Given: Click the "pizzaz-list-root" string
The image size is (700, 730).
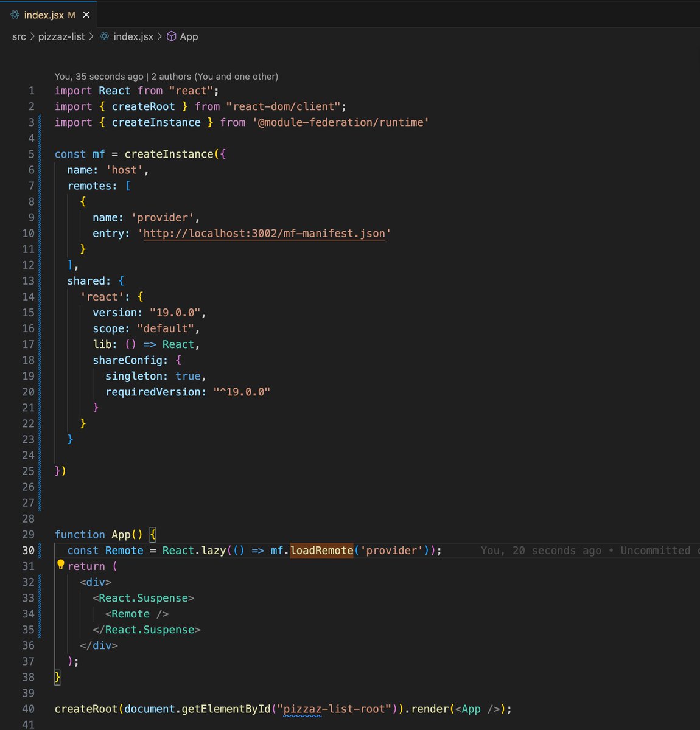Looking at the screenshot, I should [x=334, y=709].
